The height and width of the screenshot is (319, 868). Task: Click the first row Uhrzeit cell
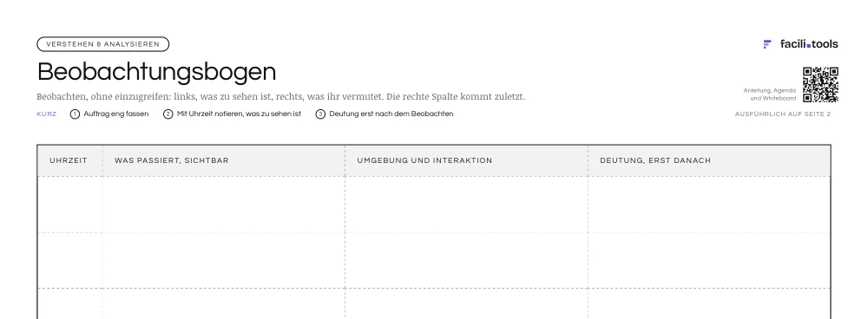point(69,205)
